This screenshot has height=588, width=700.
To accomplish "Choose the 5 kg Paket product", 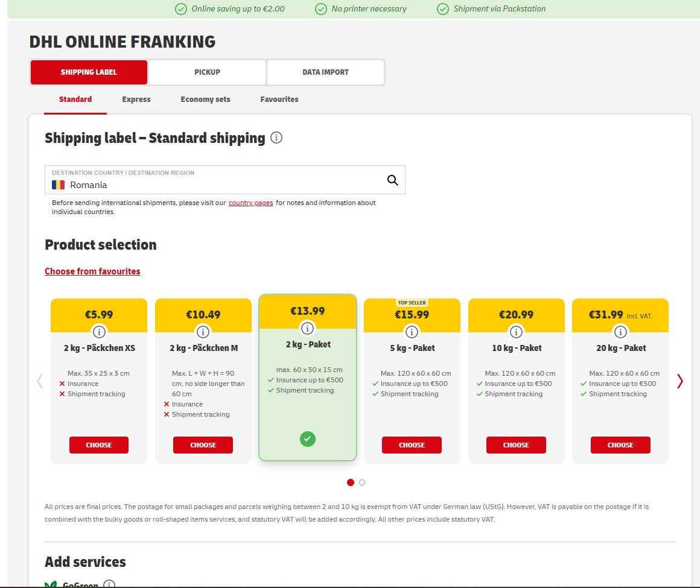I will 412,445.
